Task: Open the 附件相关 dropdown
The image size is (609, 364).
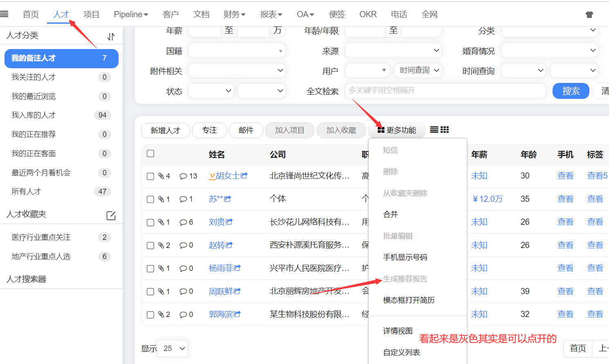Action: click(x=237, y=71)
